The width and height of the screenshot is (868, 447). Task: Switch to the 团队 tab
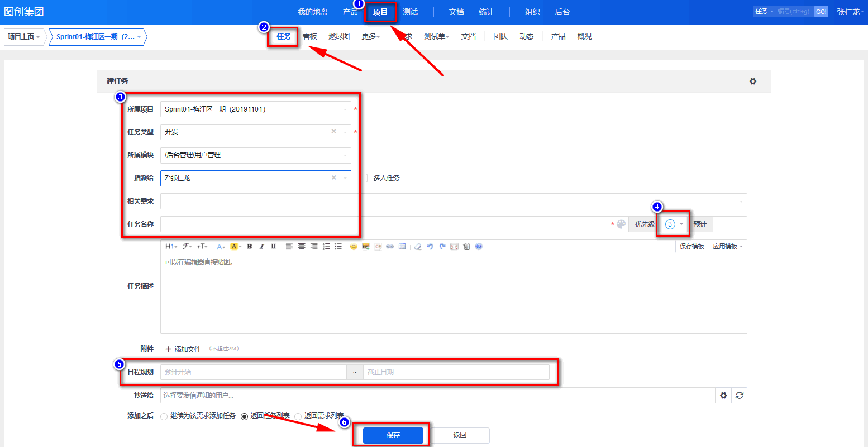click(x=500, y=36)
